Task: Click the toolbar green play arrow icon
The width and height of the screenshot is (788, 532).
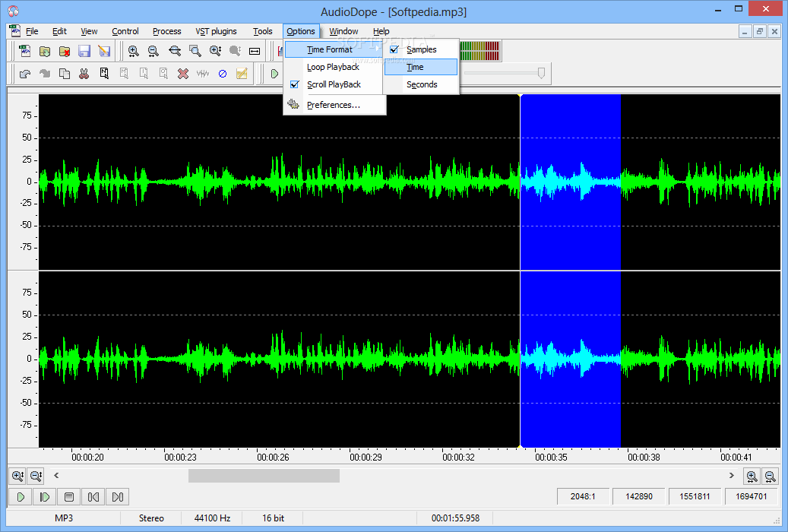Action: [x=274, y=74]
